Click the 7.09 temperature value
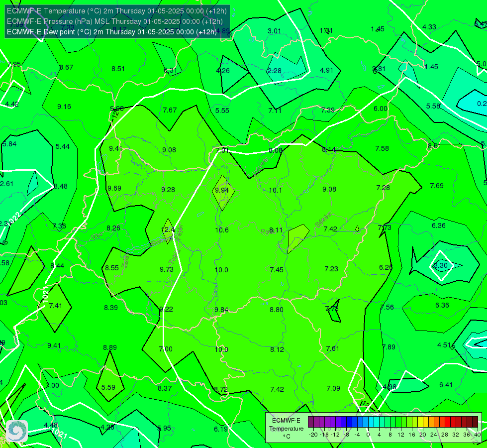Screen dimensions: 487x448 333,388
